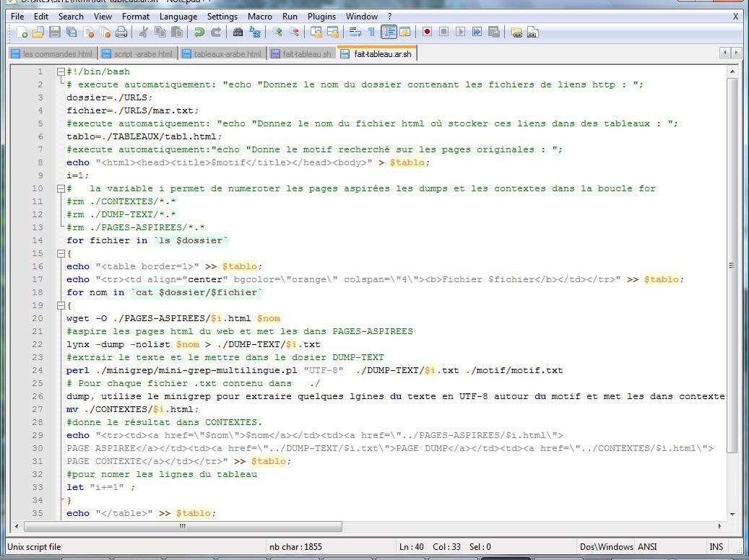Create a new document with New icon
The image size is (749, 560).
click(x=22, y=32)
